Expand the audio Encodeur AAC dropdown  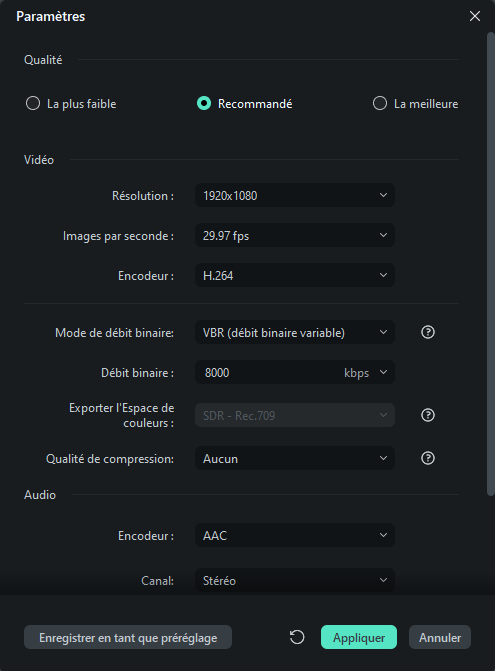click(295, 535)
